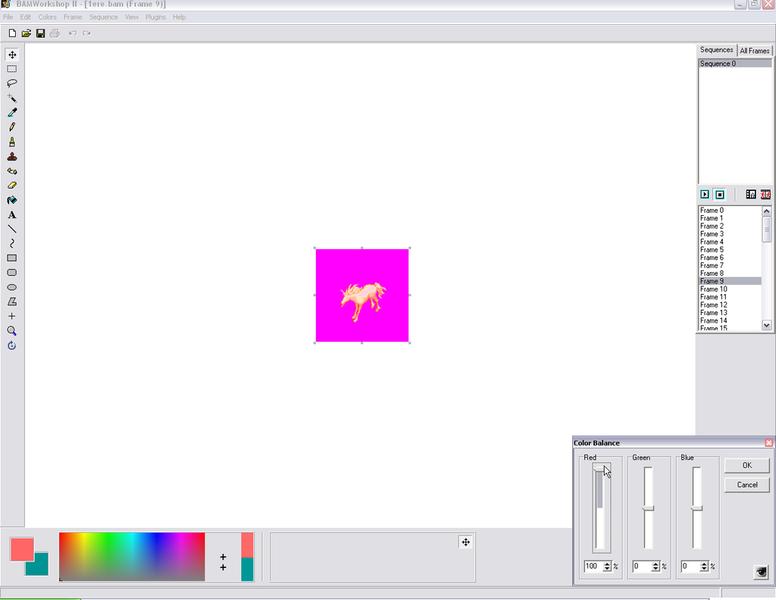
Task: Select the Rounded Rectangle shape tool
Action: [12, 273]
